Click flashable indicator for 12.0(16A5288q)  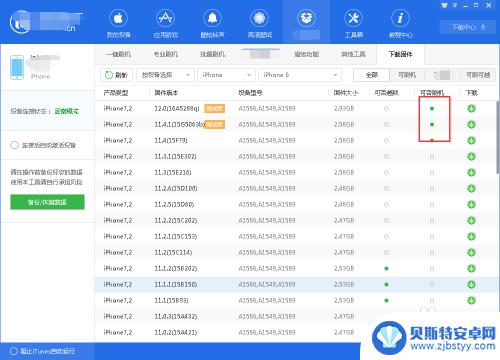[x=432, y=108]
